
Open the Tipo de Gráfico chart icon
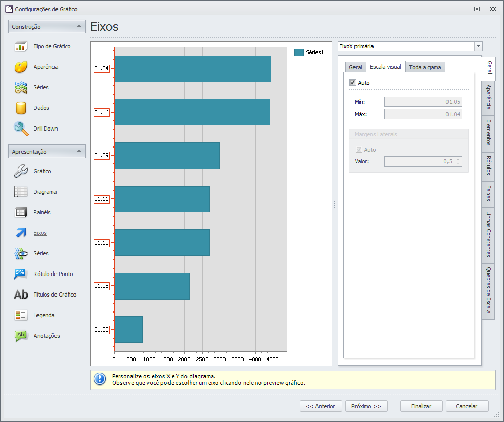21,47
